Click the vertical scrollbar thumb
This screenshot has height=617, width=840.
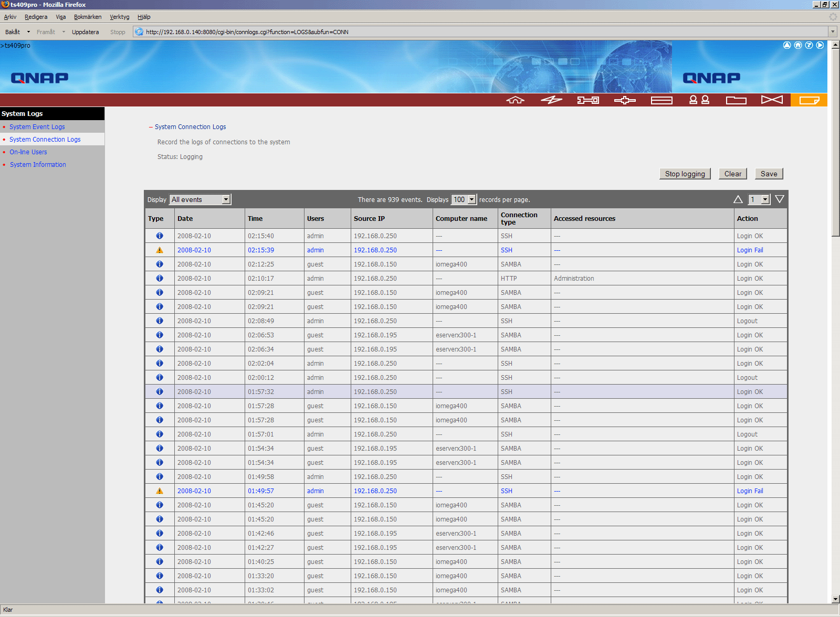(x=836, y=143)
